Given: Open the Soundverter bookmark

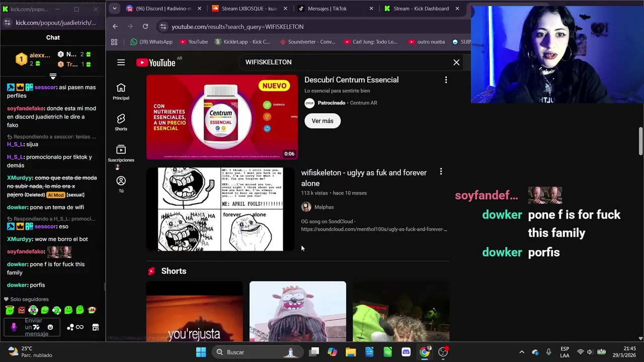Looking at the screenshot, I should [x=307, y=42].
